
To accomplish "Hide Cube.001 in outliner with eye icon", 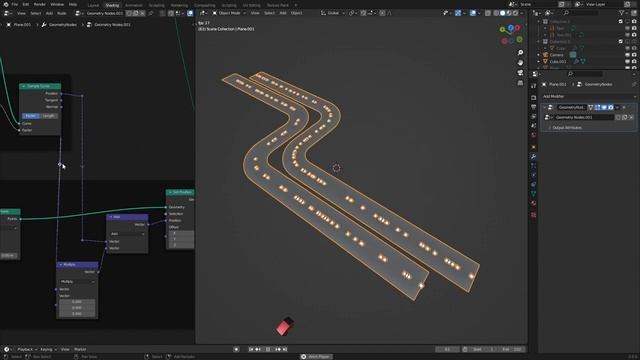I will (627, 62).
